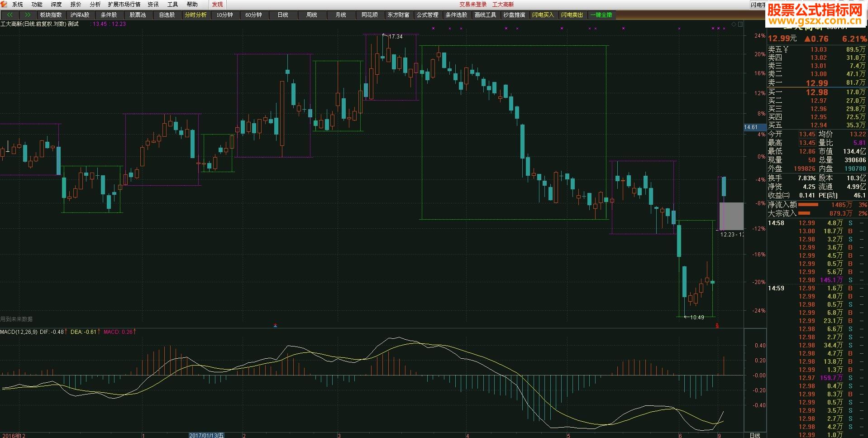Open 条件股 in the toolbar

coord(109,15)
